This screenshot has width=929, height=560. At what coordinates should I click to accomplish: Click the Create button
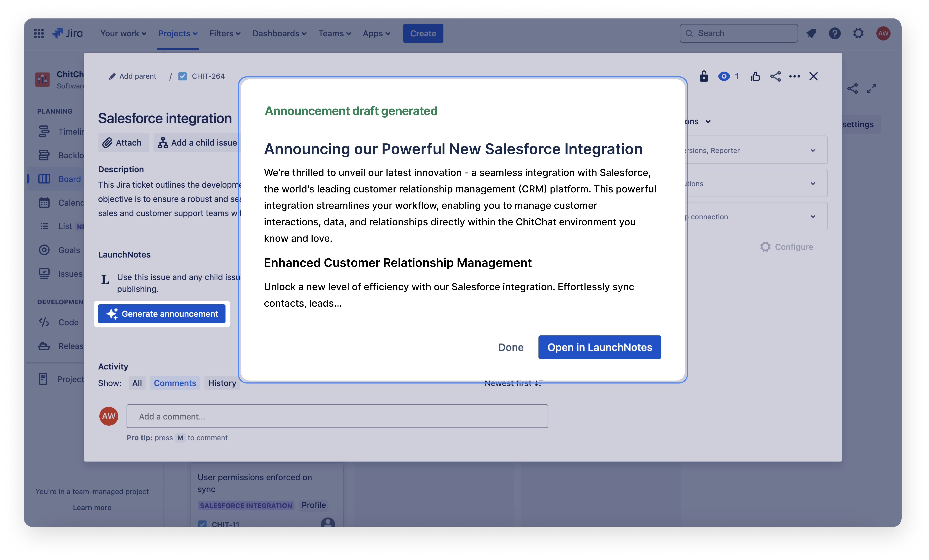pos(423,33)
